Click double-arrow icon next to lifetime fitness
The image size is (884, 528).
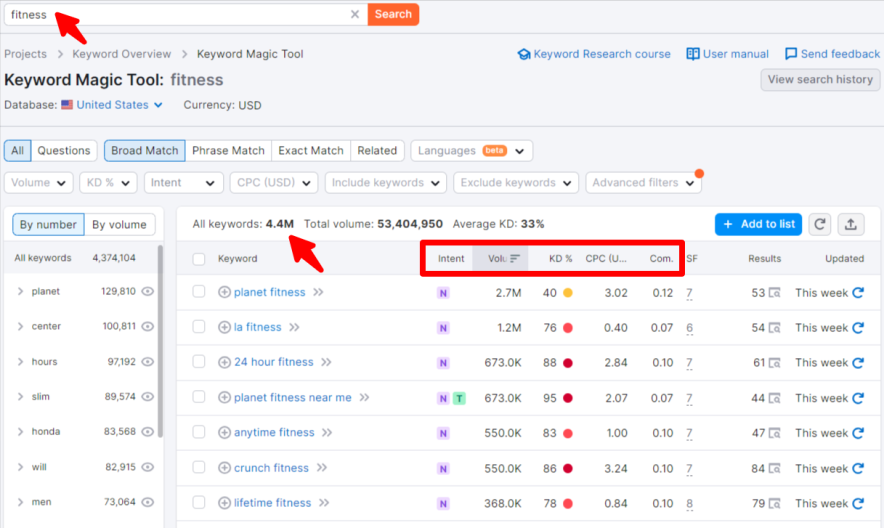pyautogui.click(x=324, y=503)
